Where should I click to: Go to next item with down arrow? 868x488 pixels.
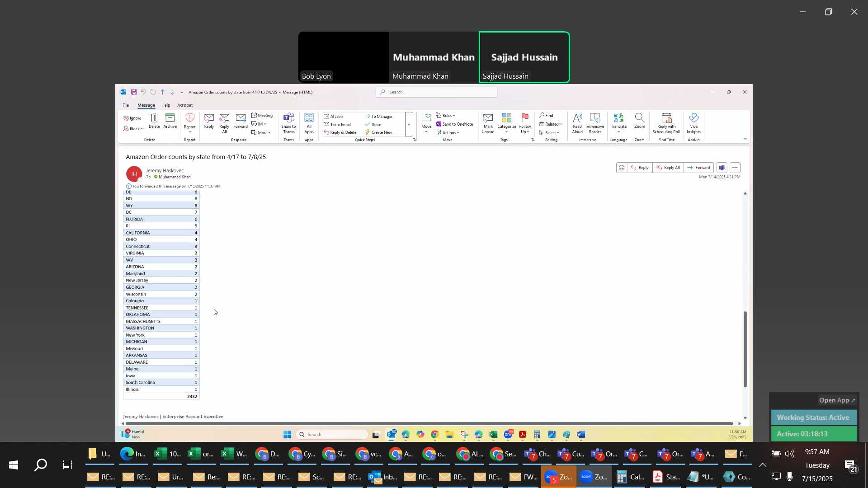[172, 92]
